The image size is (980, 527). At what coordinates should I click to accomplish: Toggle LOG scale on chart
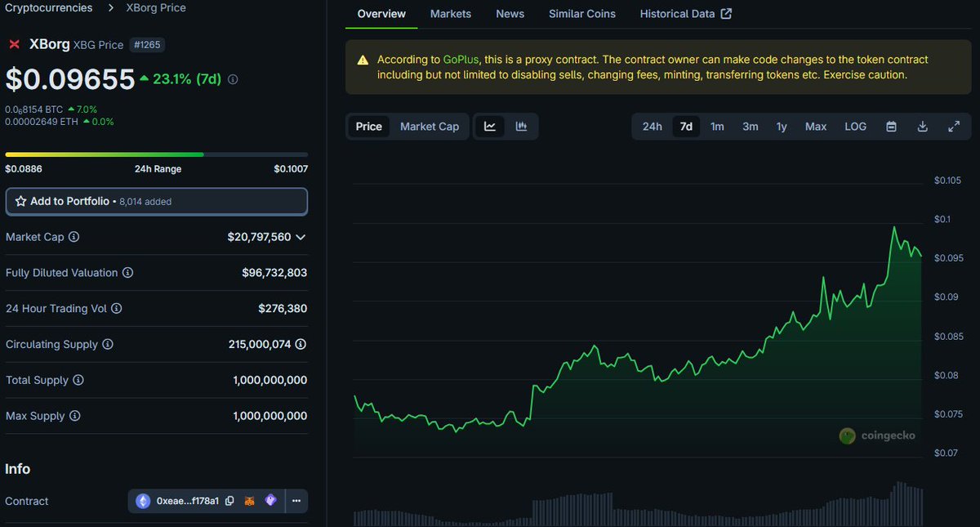tap(856, 127)
